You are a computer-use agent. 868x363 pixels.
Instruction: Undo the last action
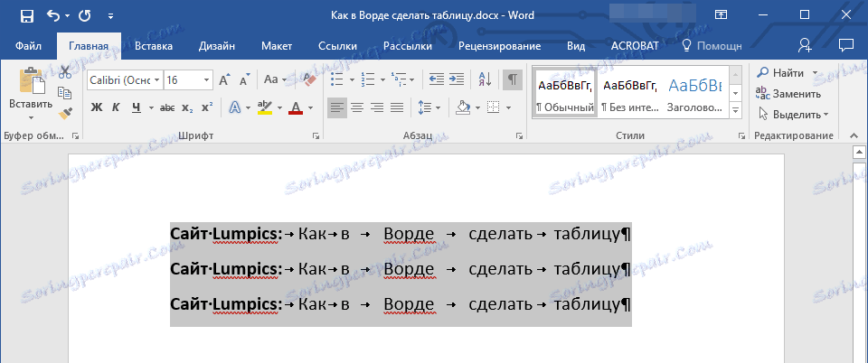pos(53,16)
